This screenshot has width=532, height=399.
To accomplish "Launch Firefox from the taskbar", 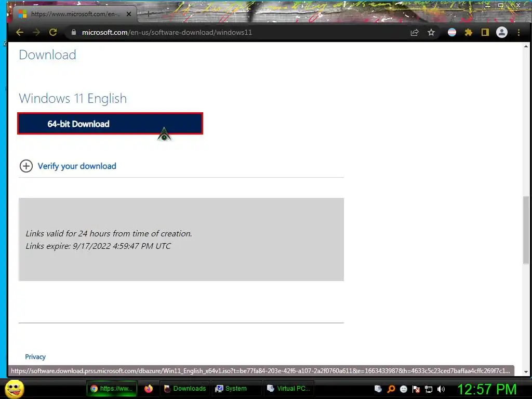I will coord(149,389).
